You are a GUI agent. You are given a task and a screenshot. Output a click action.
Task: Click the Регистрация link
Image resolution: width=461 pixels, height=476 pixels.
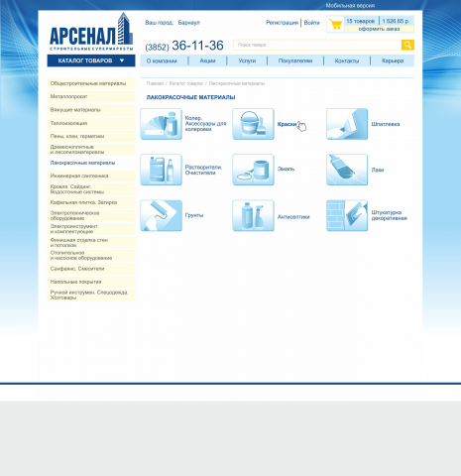282,23
